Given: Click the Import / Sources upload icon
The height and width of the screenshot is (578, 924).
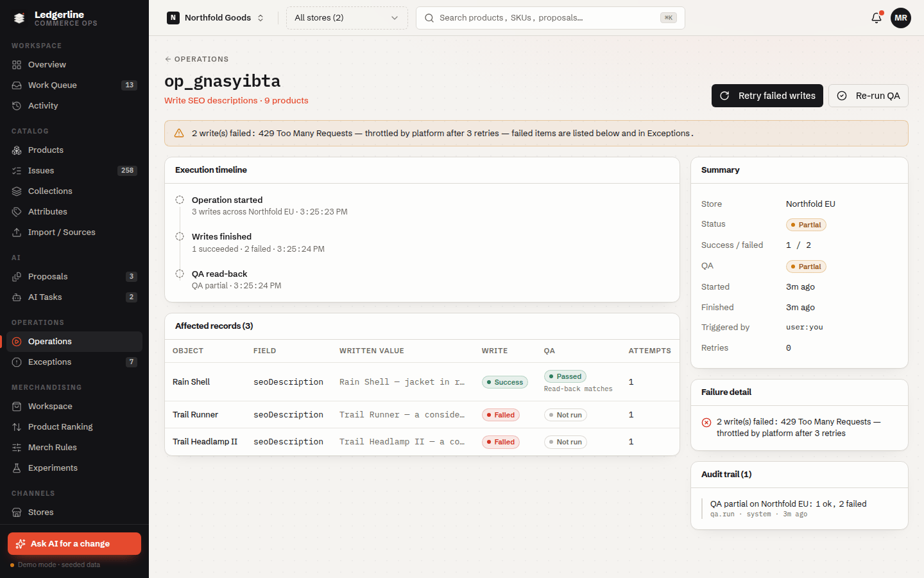Looking at the screenshot, I should coord(17,232).
